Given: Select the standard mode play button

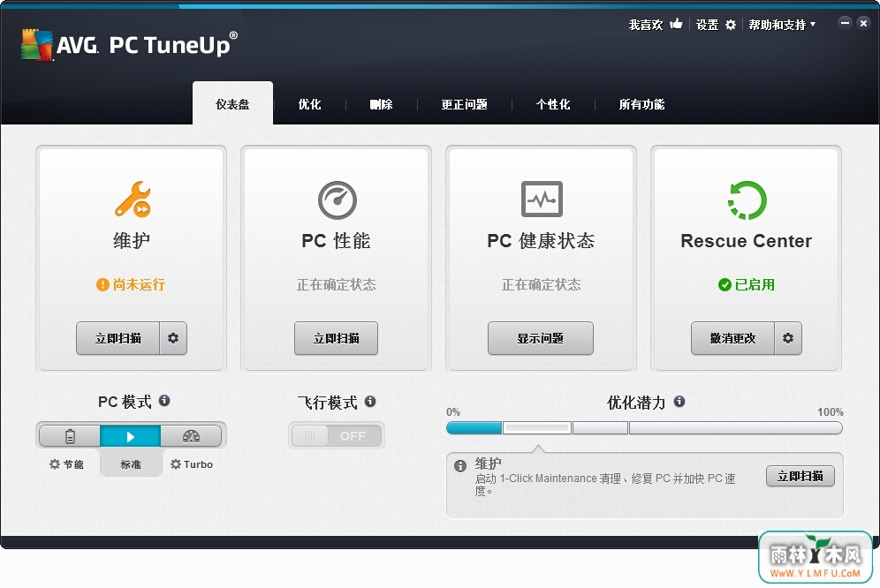Looking at the screenshot, I should [130, 436].
